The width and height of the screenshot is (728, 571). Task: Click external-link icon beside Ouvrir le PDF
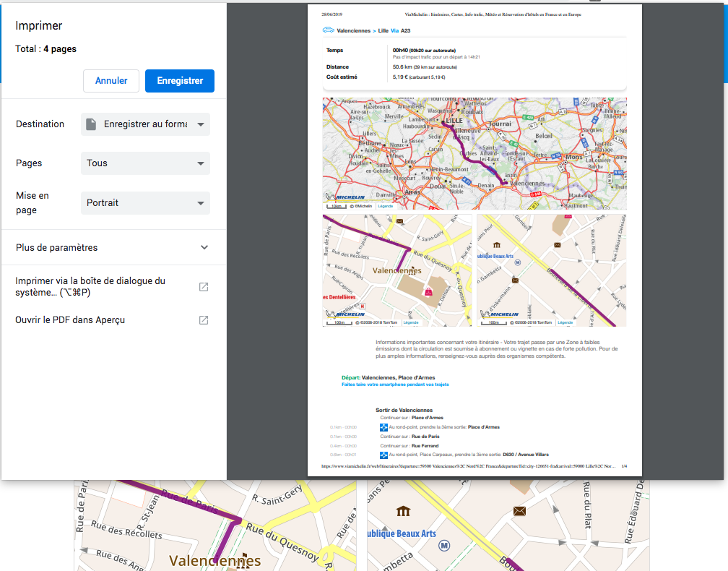click(x=204, y=320)
